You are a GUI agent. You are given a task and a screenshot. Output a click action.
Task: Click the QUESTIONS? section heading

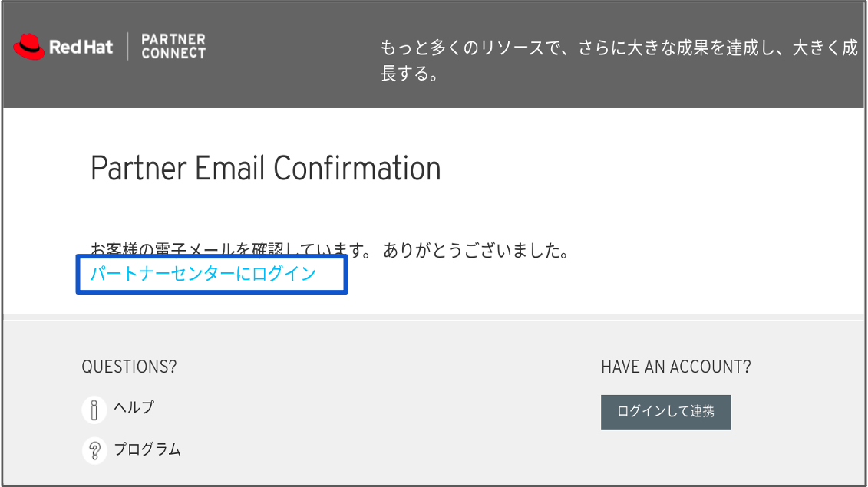(x=129, y=367)
